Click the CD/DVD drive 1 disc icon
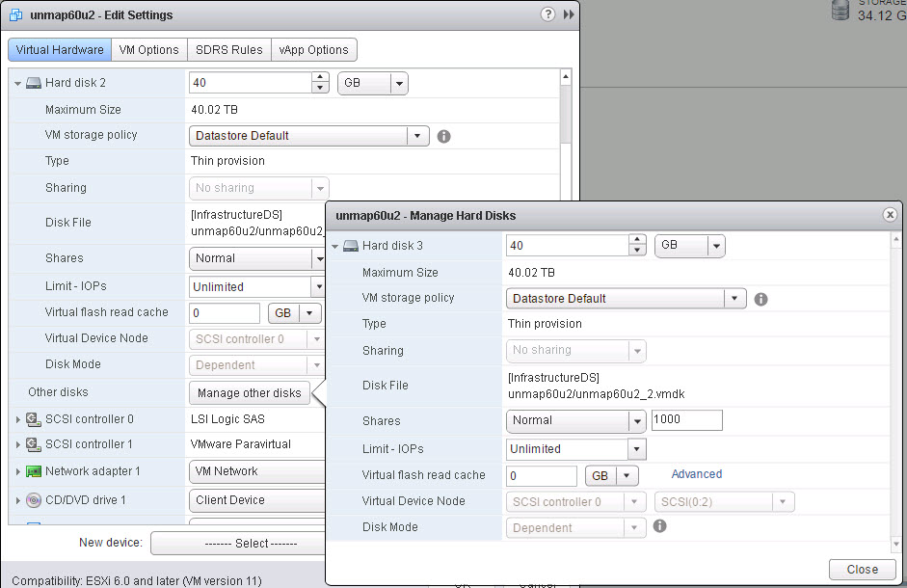Viewport: 907px width, 588px height. [x=34, y=500]
